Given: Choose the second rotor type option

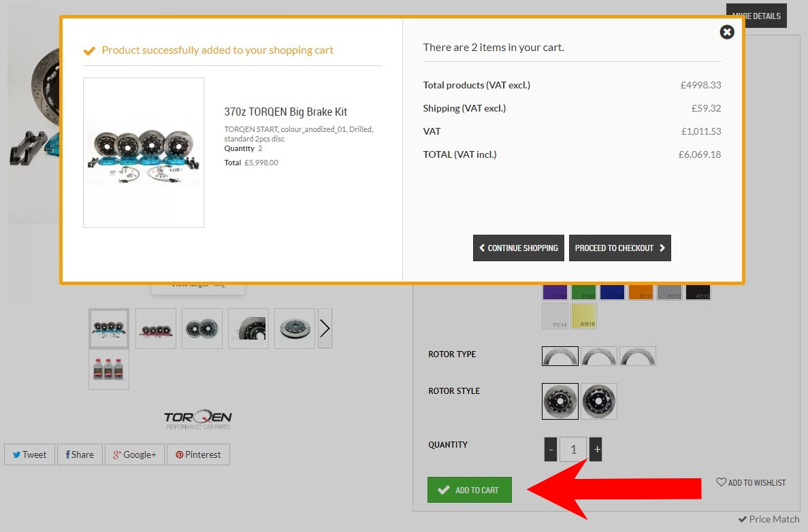Looking at the screenshot, I should coord(599,356).
